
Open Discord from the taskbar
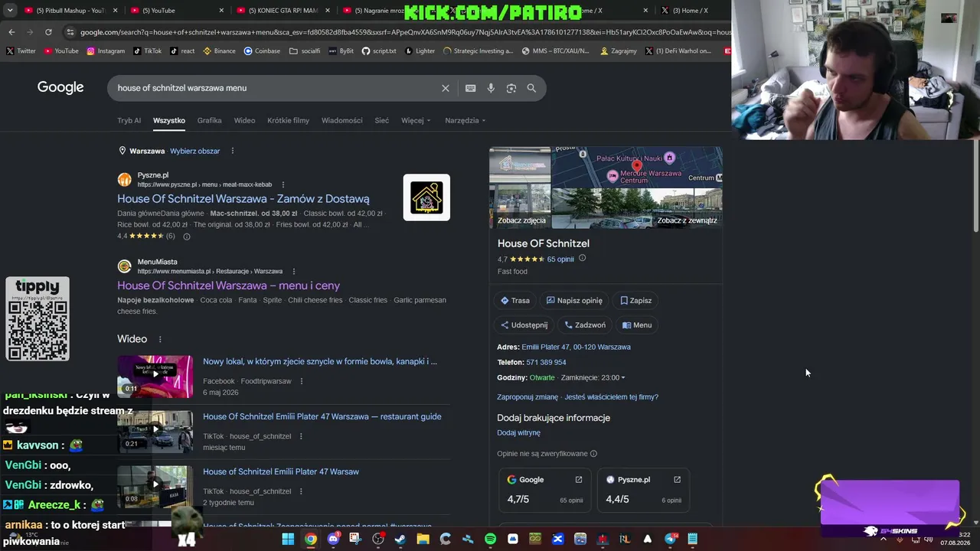(333, 539)
